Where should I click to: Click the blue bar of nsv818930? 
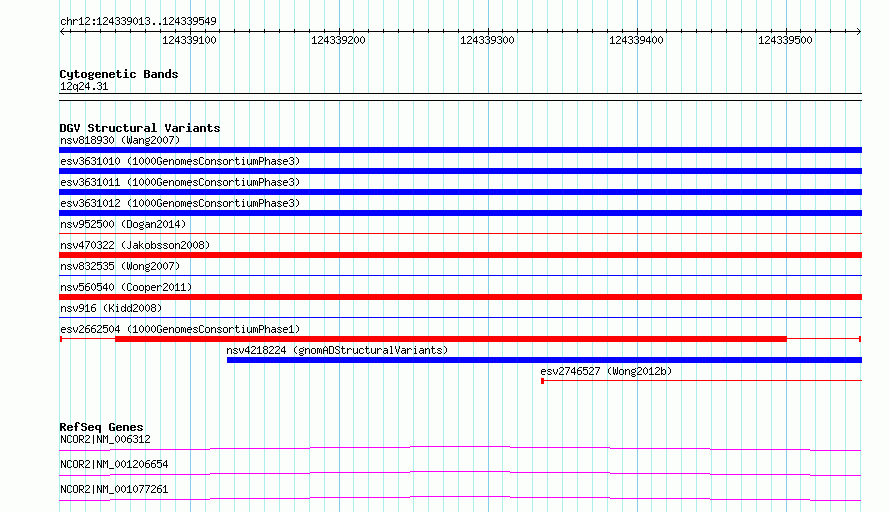click(x=460, y=150)
